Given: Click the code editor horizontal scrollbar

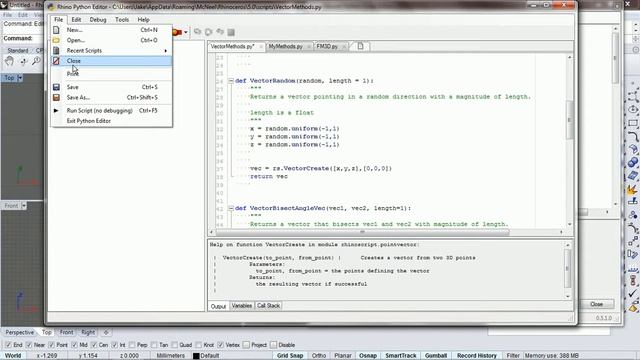Looking at the screenshot, I should (362, 232).
